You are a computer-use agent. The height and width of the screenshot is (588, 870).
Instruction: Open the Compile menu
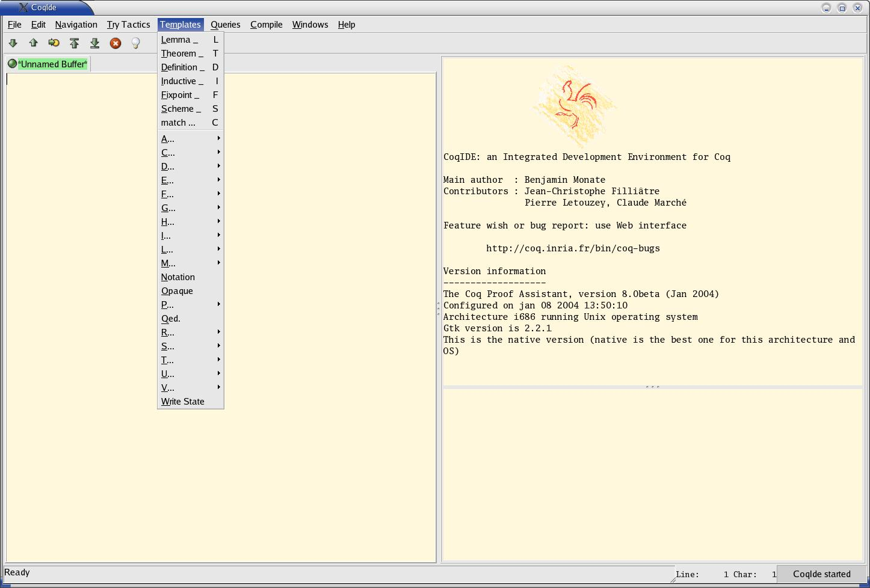click(266, 25)
